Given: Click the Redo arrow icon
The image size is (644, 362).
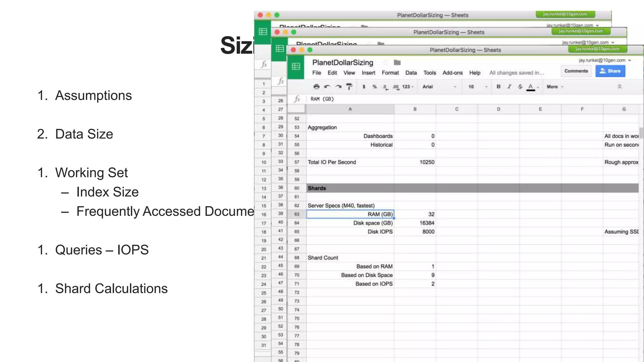Looking at the screenshot, I should pyautogui.click(x=338, y=87).
